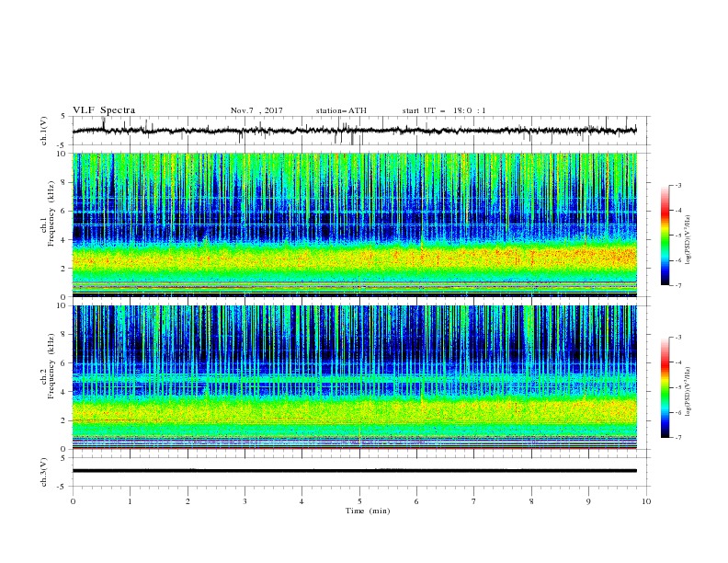Select the ch.1 "Frequency (kHz)" axis label

pyautogui.click(x=51, y=213)
